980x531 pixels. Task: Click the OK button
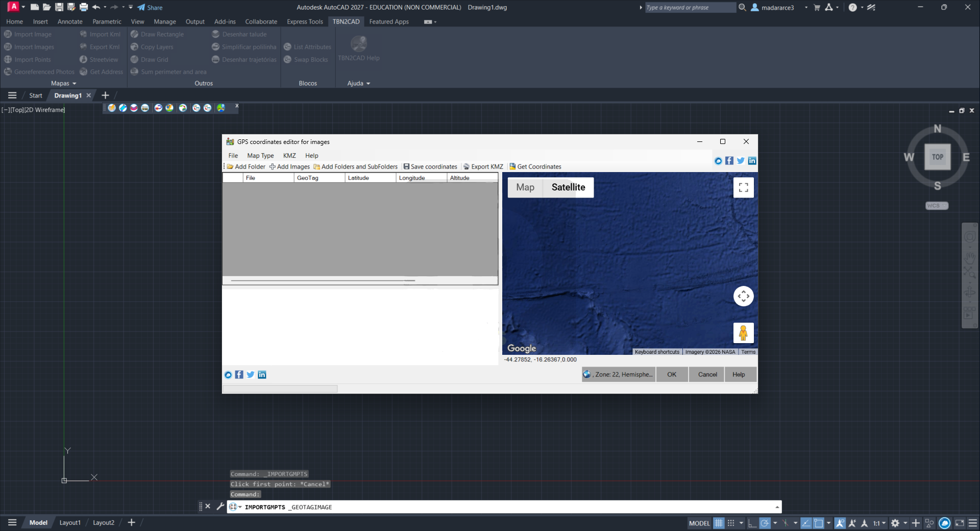[x=672, y=374]
